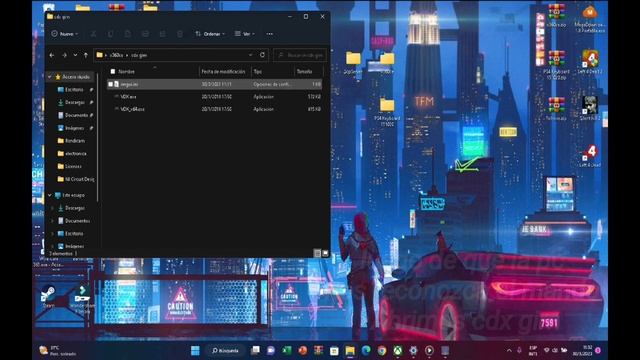Select the Left 4 Dead 2 desktop shortcut
Image resolution: width=640 pixels, height=360 pixels.
[x=590, y=62]
